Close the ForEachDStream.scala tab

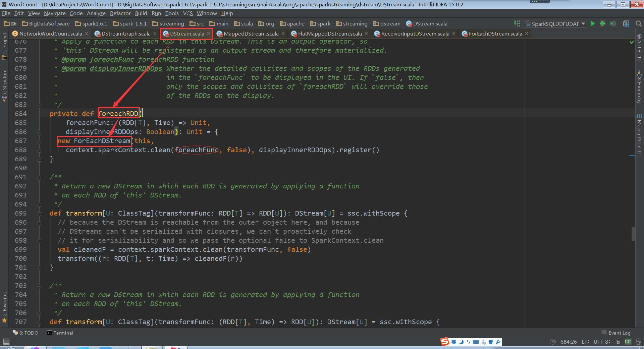click(x=527, y=34)
